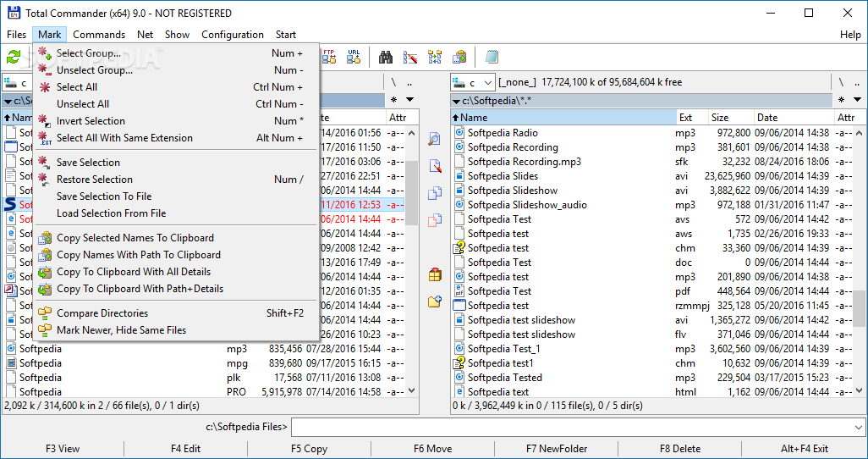Open the Configuration menu
Image resolution: width=868 pixels, height=459 pixels.
pos(233,35)
